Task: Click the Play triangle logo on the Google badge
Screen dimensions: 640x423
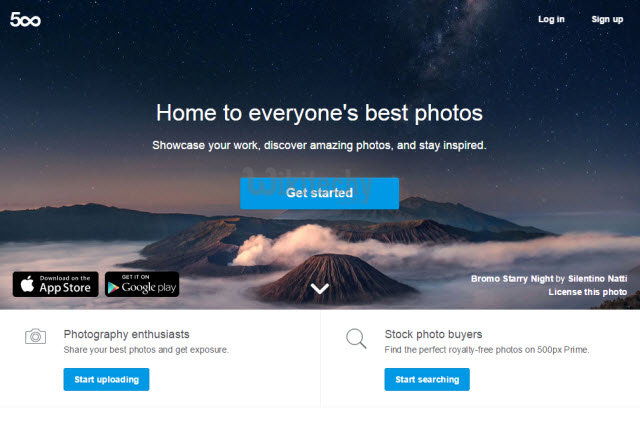Action: [113, 288]
